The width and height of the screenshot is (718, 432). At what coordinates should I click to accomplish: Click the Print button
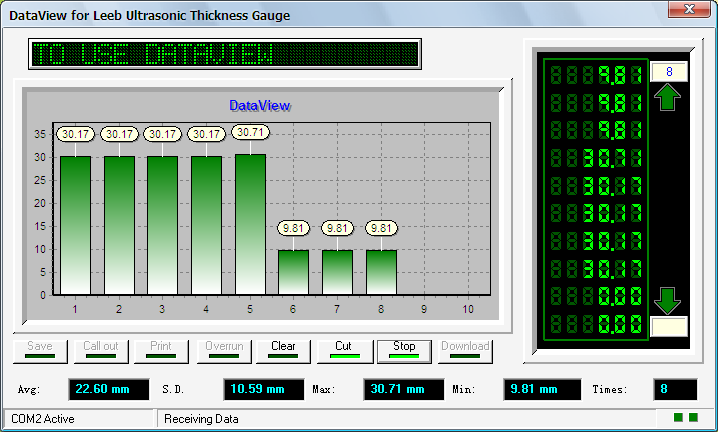pyautogui.click(x=161, y=350)
